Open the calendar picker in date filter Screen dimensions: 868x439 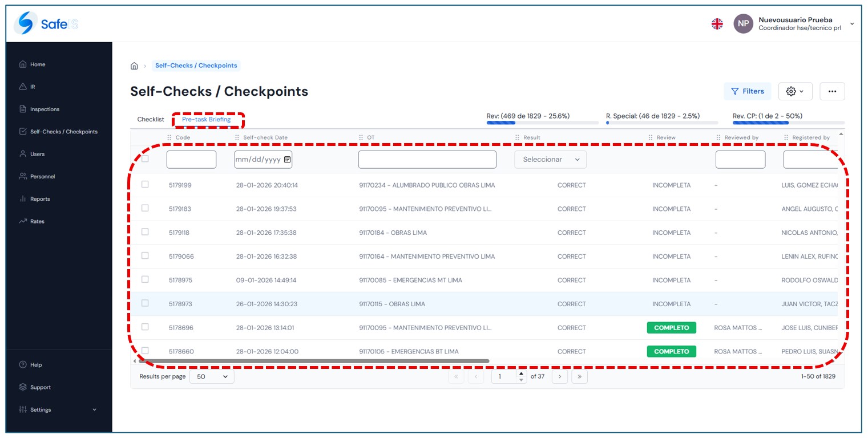[287, 160]
